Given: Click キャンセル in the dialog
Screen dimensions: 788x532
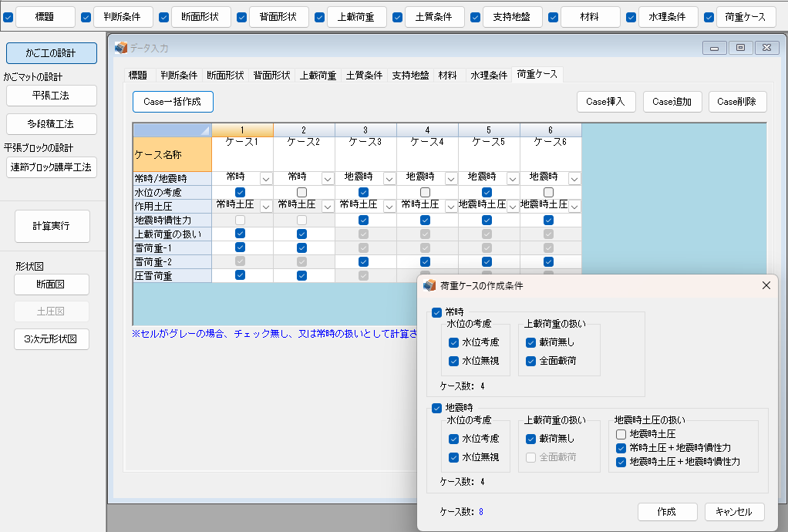Looking at the screenshot, I should [734, 512].
